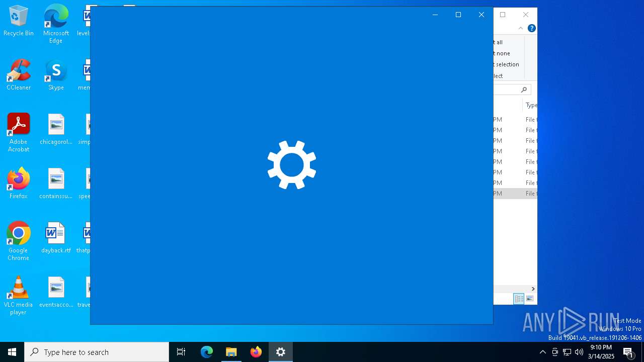Select the VLC media player shortcut
This screenshot has height=362, width=644.
(19, 296)
